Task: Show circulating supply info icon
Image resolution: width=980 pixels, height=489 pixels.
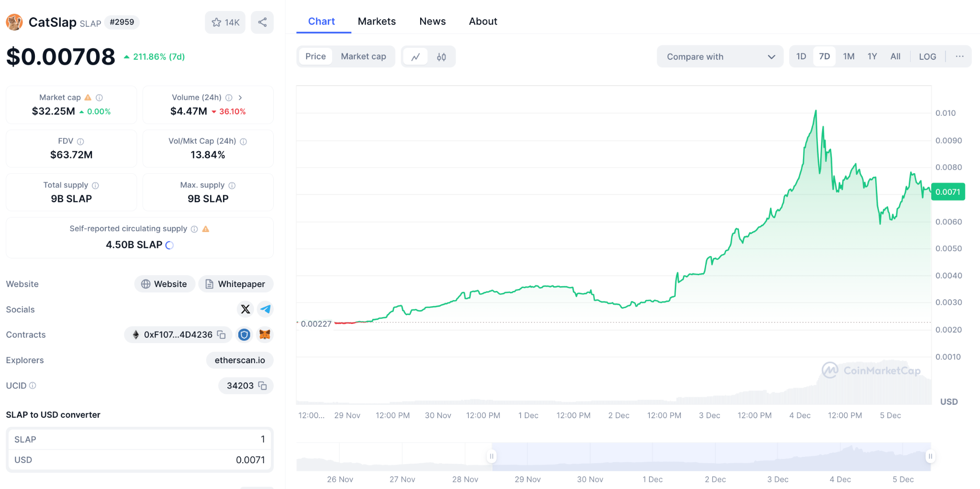Action: tap(194, 229)
